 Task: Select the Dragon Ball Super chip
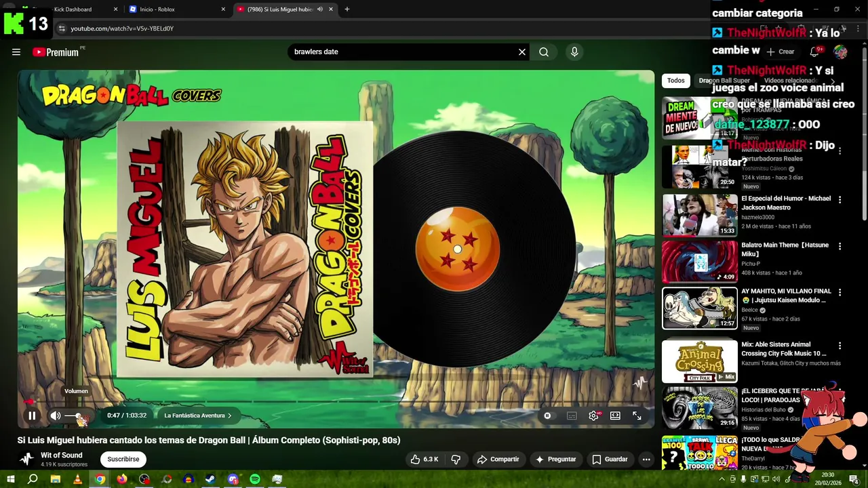(724, 81)
